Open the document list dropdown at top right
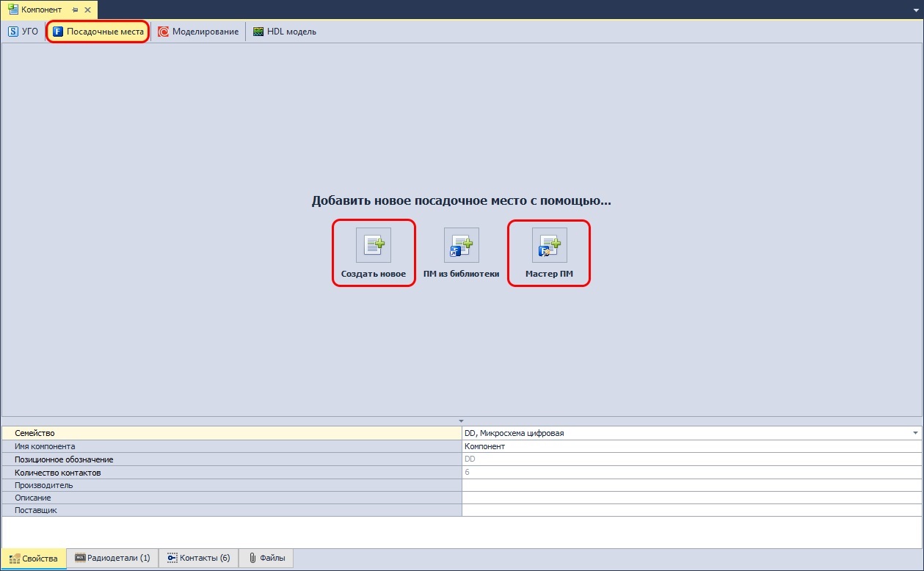Screen dimensions: 924x571 [x=914, y=10]
